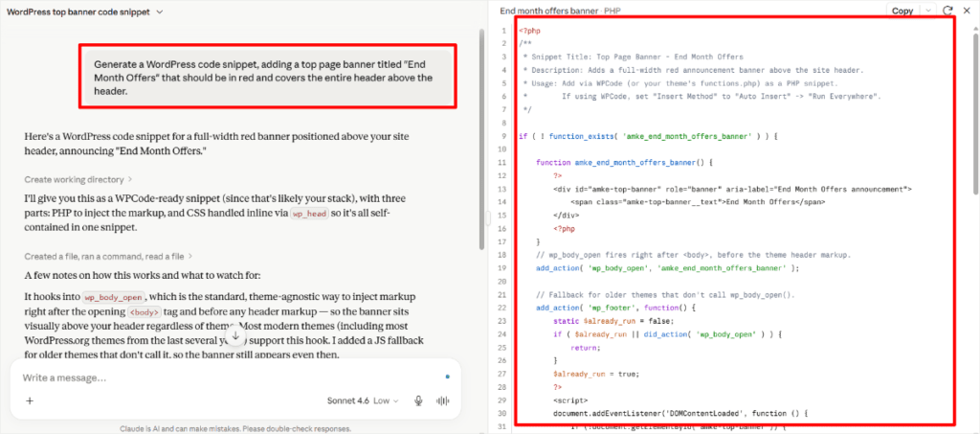Click add_action 'wp_body_open' on line 19

pos(667,268)
